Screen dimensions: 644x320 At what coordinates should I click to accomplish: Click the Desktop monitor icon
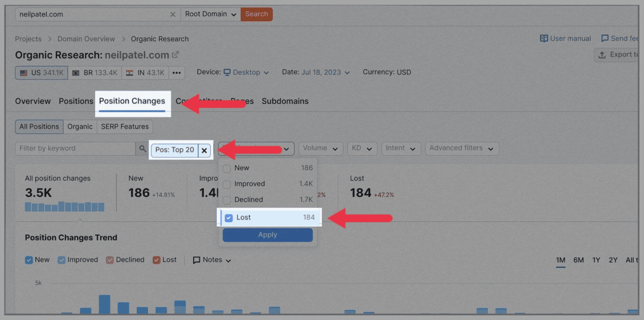(227, 72)
